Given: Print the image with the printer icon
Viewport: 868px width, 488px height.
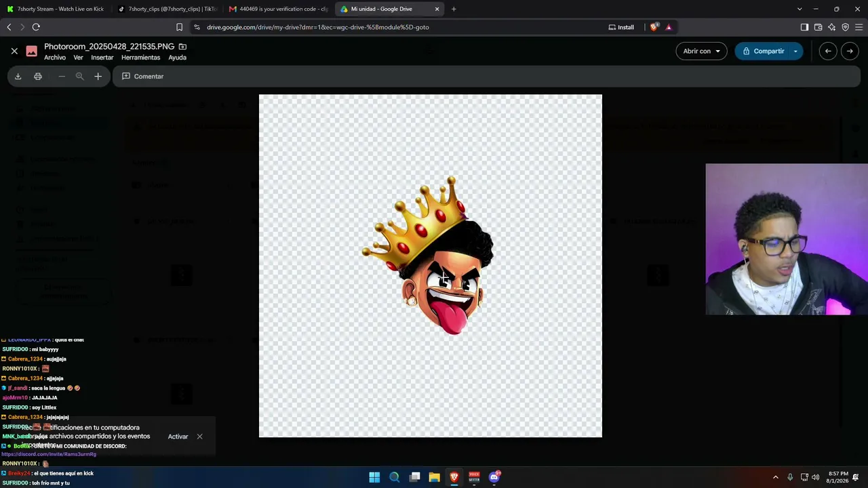Looking at the screenshot, I should pos(38,77).
